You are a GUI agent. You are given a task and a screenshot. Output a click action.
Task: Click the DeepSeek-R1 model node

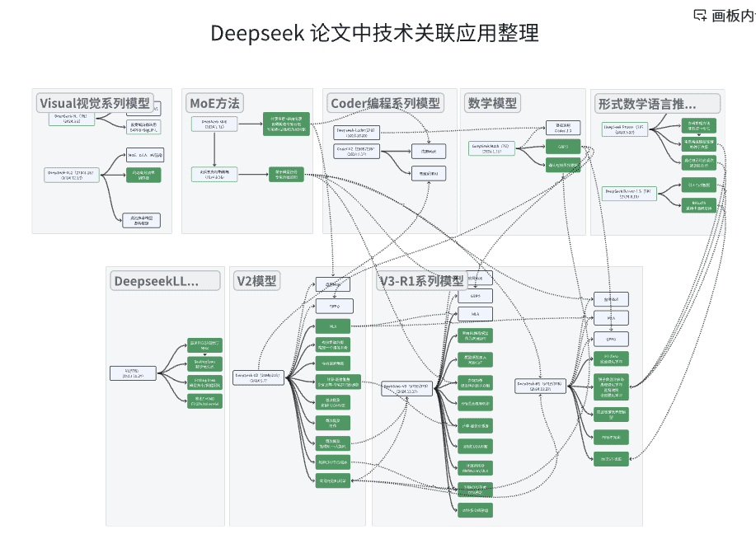[540, 387]
